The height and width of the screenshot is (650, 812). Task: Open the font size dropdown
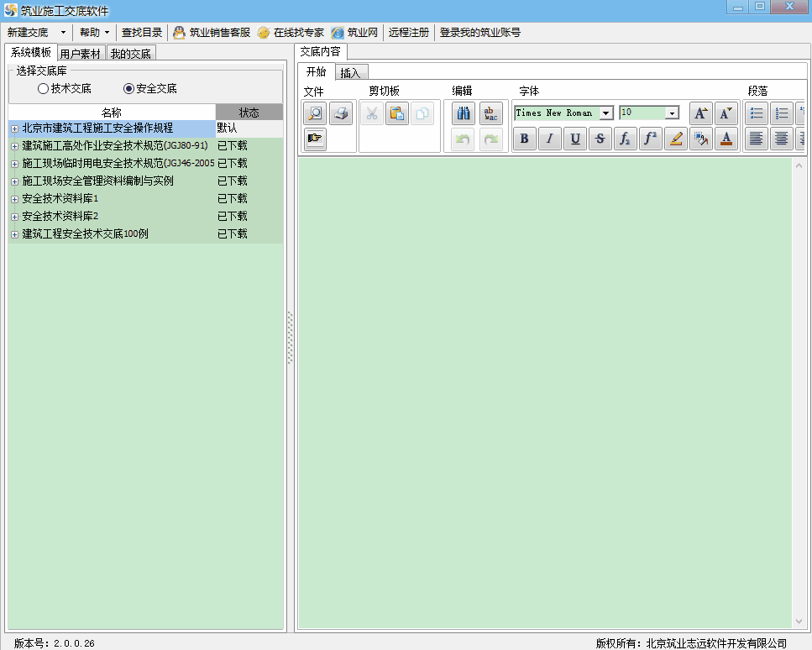click(672, 113)
